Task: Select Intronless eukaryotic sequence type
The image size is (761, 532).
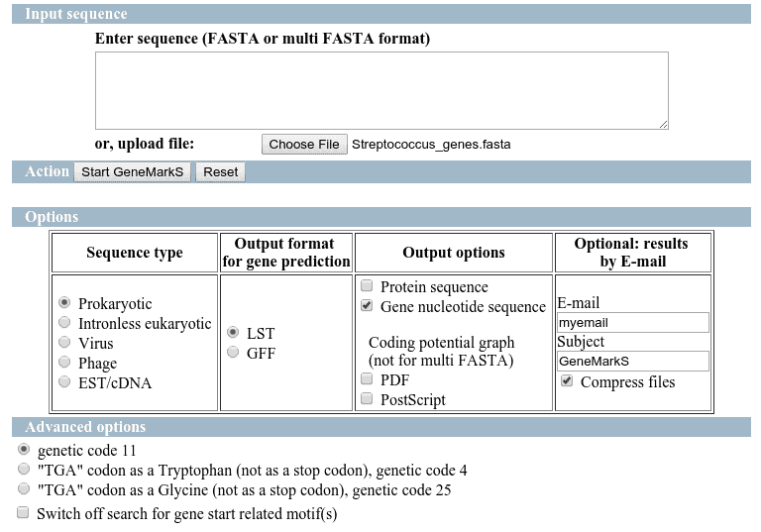Action: (x=65, y=322)
